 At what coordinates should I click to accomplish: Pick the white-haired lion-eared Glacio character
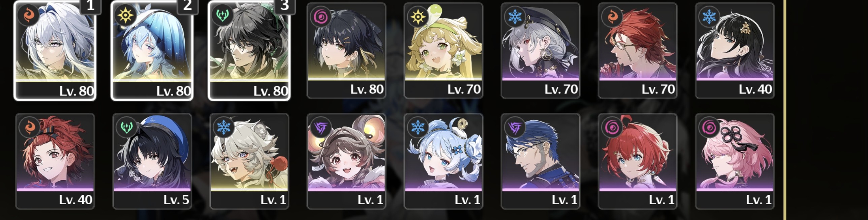tap(249, 161)
